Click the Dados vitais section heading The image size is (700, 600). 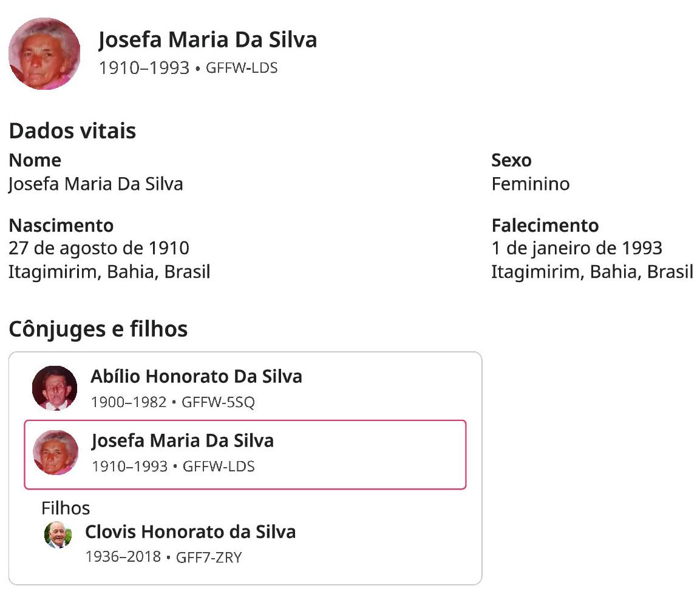[72, 131]
